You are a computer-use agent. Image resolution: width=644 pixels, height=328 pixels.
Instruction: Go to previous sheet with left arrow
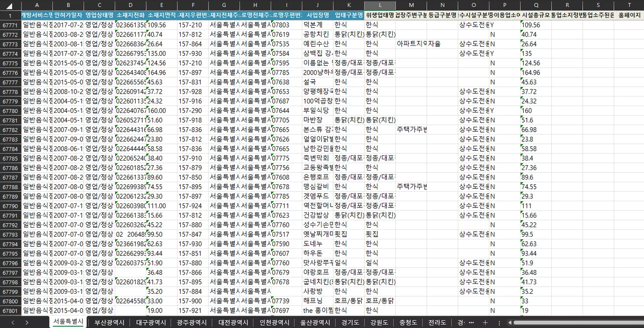(x=13, y=322)
